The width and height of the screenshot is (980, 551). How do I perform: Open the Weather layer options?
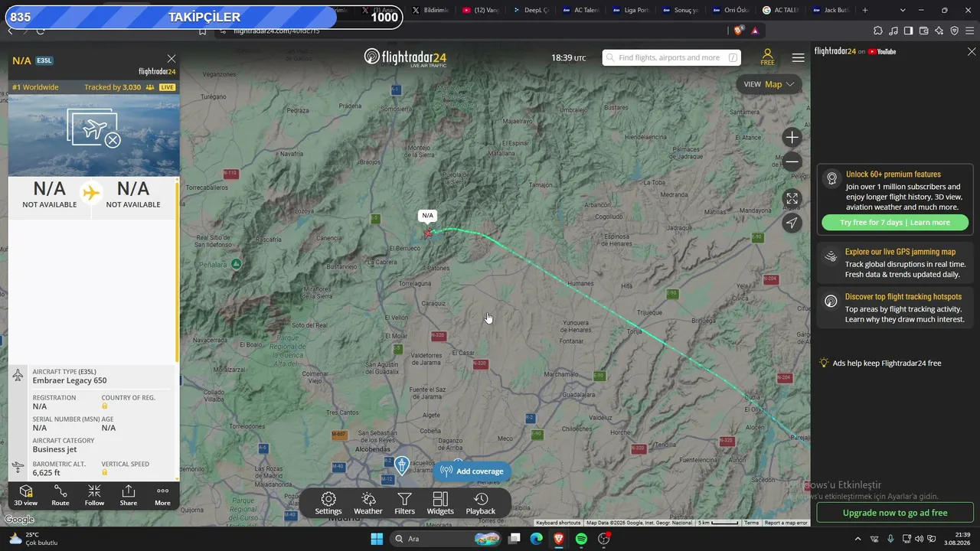(x=368, y=504)
